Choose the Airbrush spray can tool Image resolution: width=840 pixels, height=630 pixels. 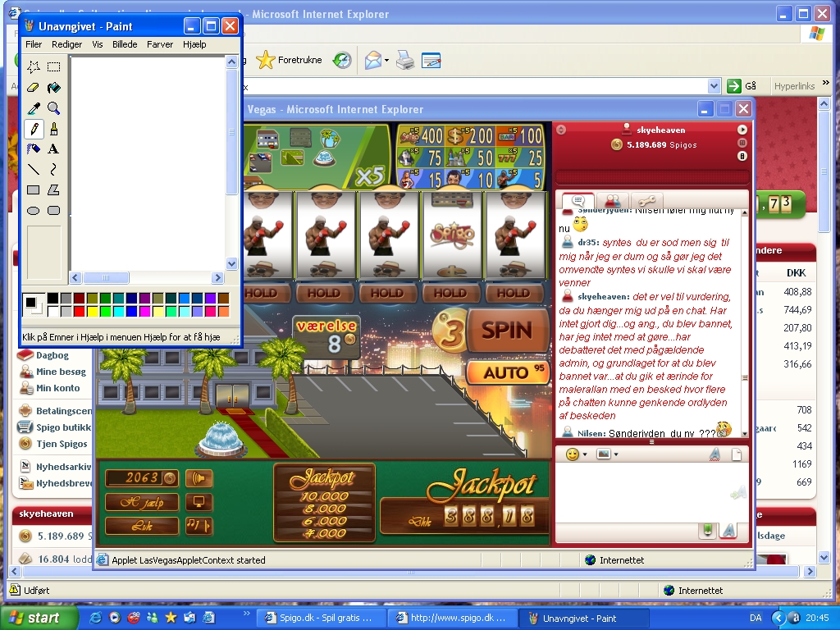point(34,149)
